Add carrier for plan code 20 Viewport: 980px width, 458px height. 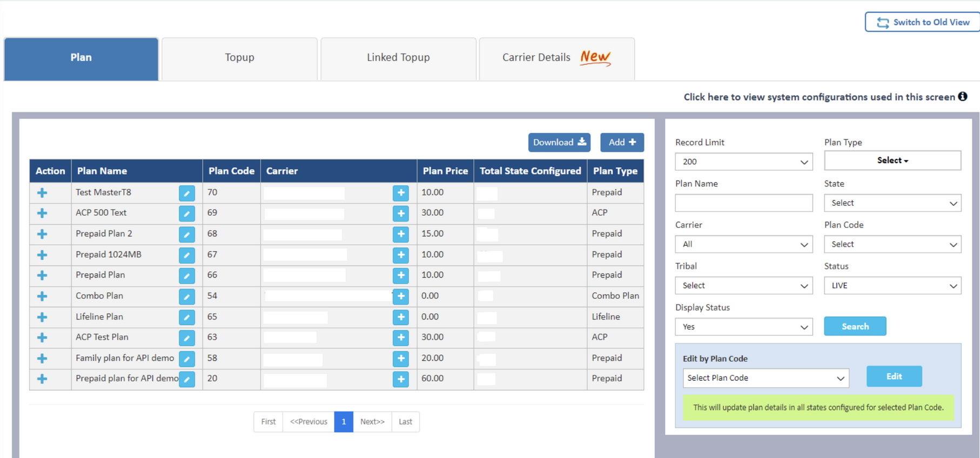401,379
